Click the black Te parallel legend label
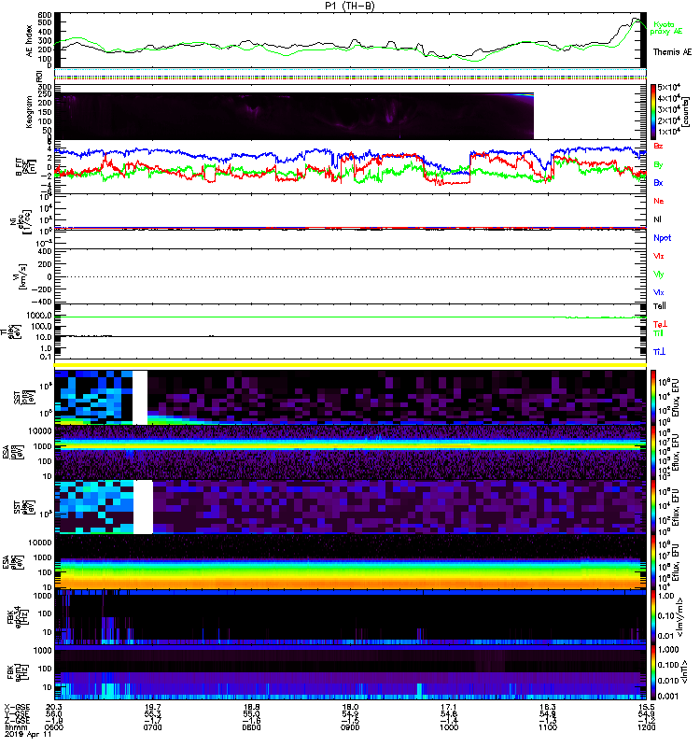The width and height of the screenshot is (700, 747). 660,306
